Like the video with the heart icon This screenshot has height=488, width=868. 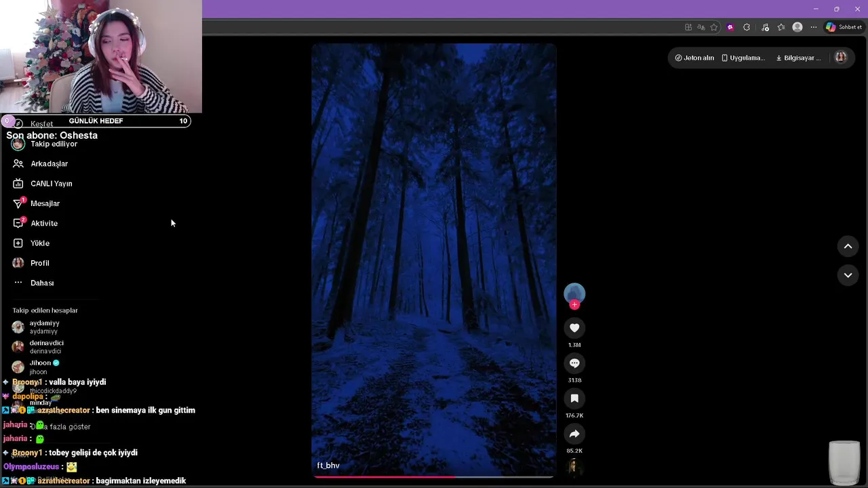click(574, 328)
